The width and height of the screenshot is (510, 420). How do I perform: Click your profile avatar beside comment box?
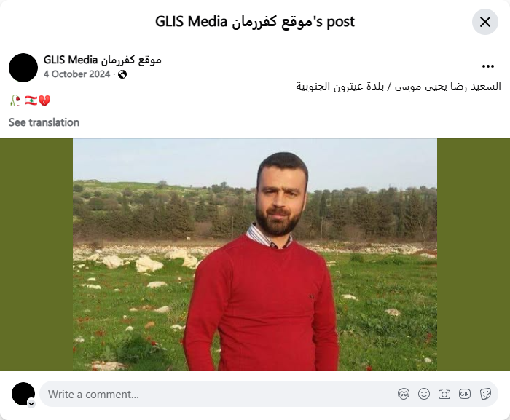tap(23, 394)
